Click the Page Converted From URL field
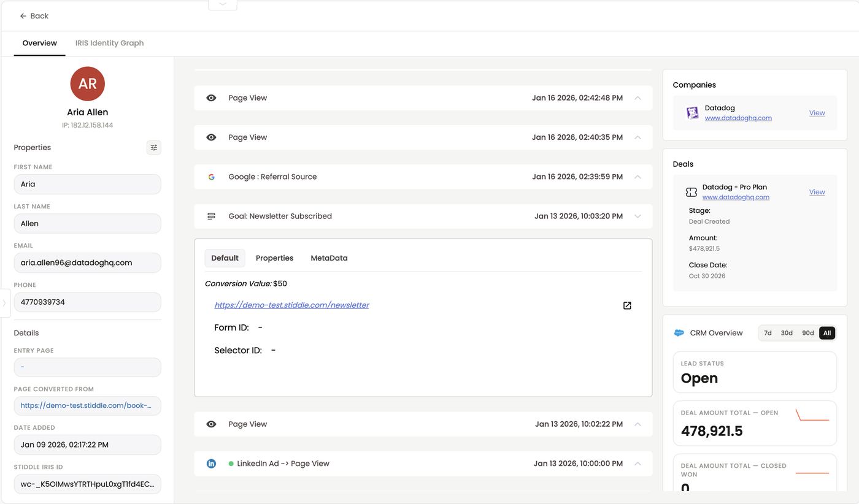 point(88,406)
